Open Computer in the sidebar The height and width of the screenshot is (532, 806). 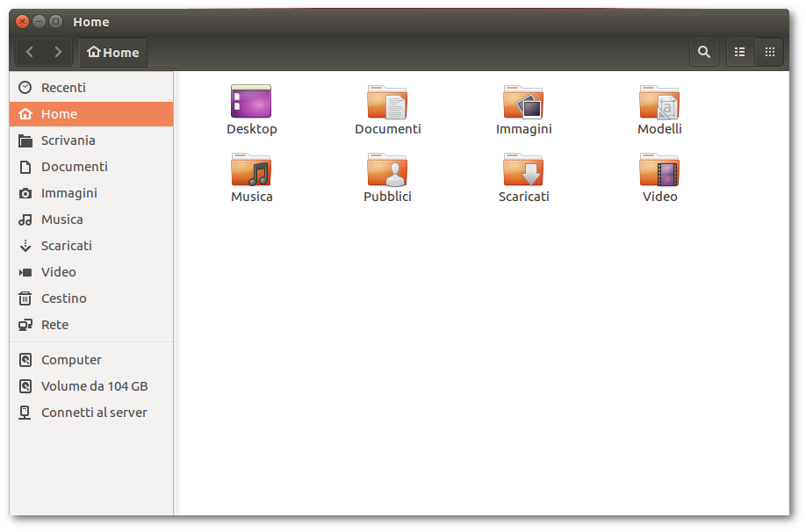pos(91,360)
